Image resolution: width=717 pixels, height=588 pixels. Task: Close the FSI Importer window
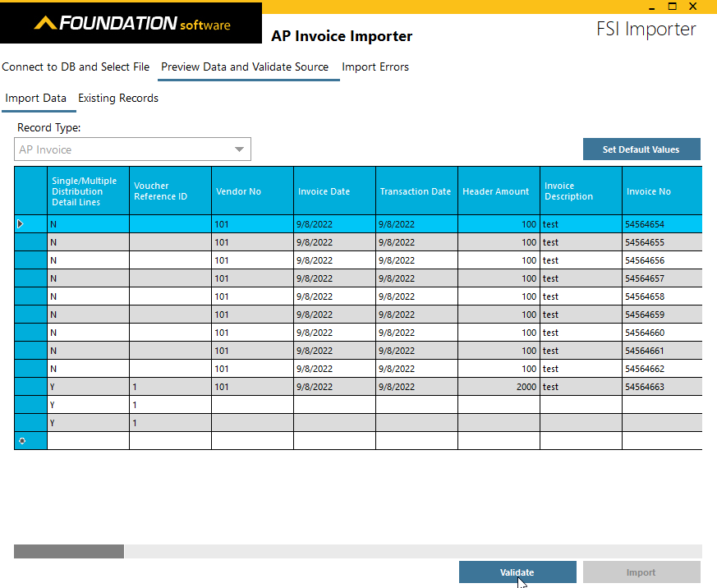692,7
